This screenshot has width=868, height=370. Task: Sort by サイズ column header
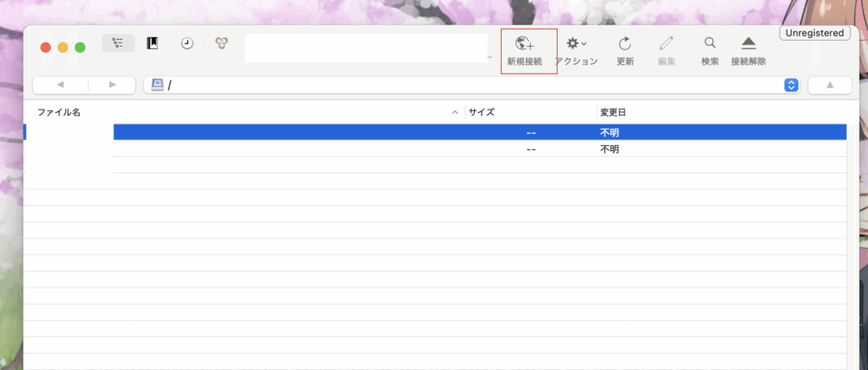click(x=481, y=112)
